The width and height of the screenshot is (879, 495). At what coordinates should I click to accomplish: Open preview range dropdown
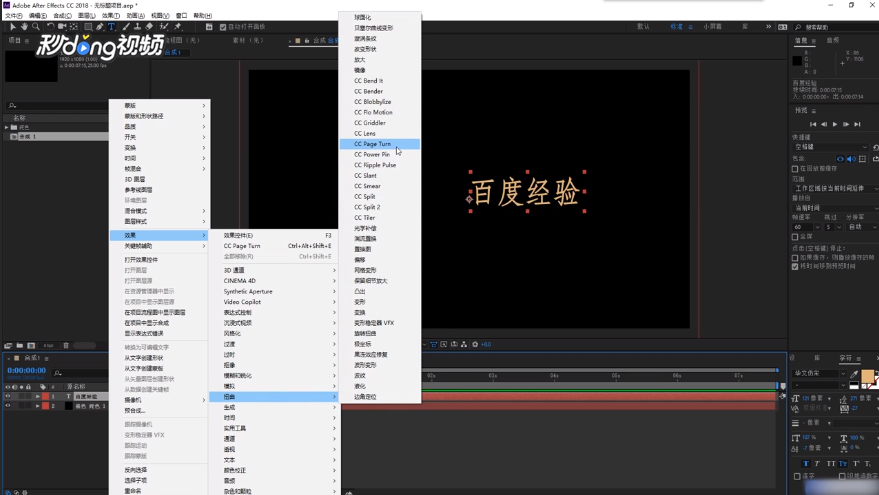point(836,188)
